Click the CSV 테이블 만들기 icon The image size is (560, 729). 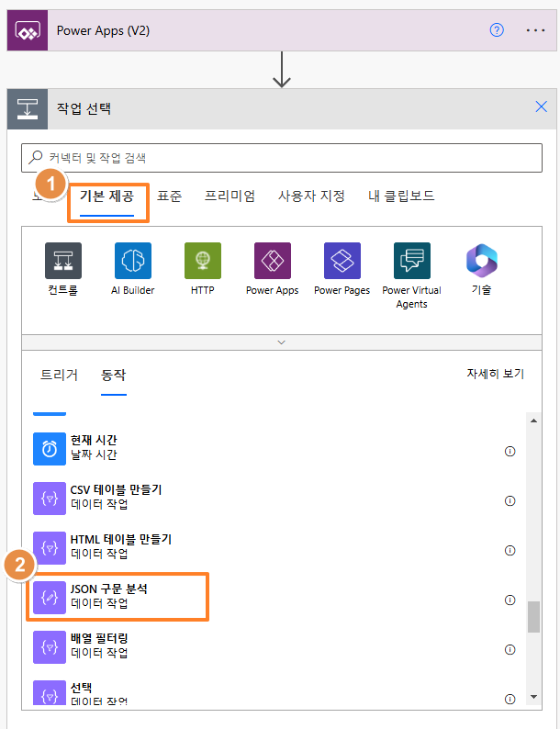click(50, 499)
